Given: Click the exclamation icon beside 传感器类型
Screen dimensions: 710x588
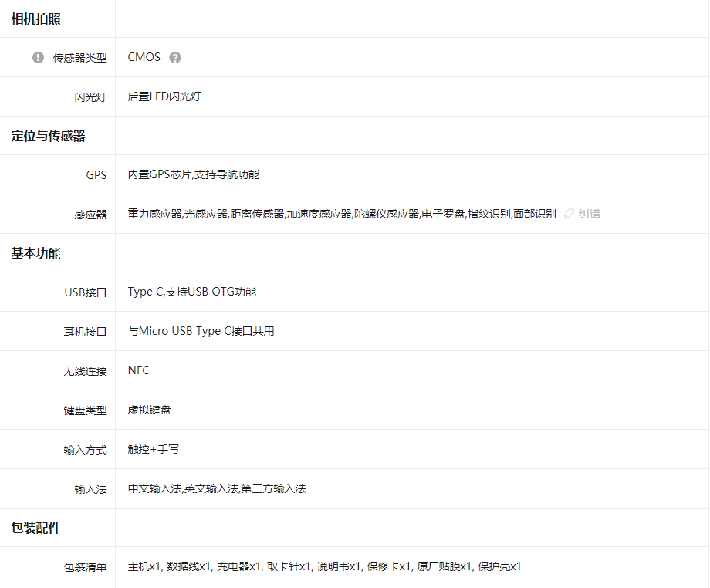Looking at the screenshot, I should (39, 58).
